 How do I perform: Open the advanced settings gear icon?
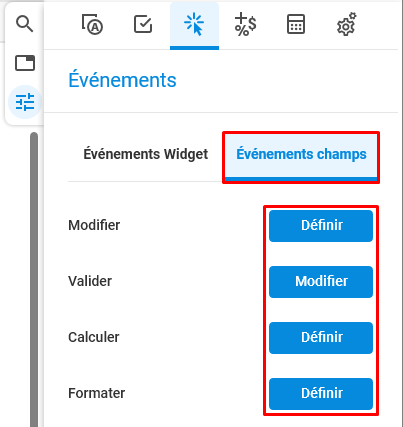pyautogui.click(x=347, y=24)
